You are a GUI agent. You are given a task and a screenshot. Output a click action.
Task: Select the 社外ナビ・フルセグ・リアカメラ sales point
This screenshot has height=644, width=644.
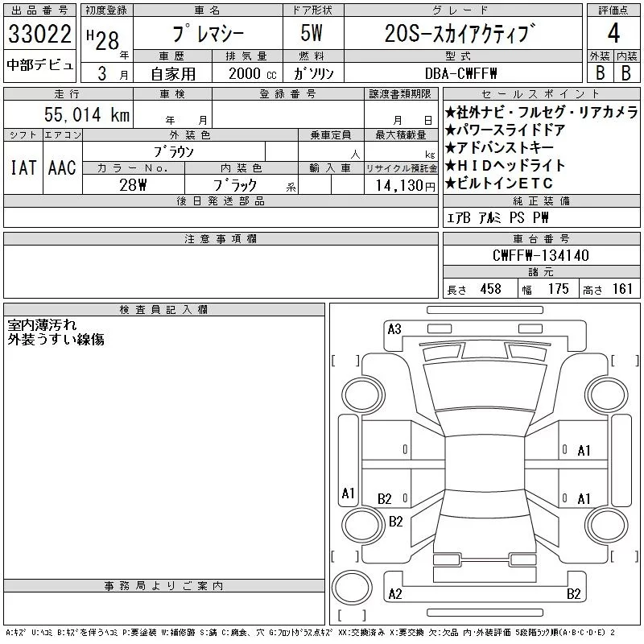(x=541, y=112)
